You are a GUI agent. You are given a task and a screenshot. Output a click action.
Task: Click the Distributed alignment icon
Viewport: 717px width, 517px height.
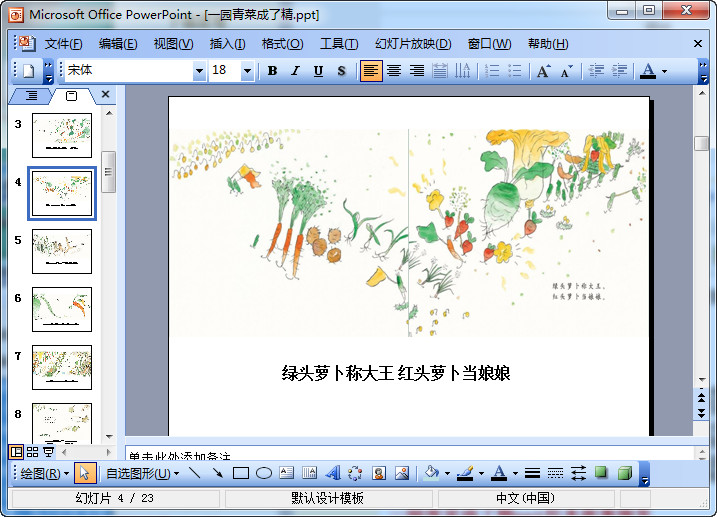(x=439, y=71)
